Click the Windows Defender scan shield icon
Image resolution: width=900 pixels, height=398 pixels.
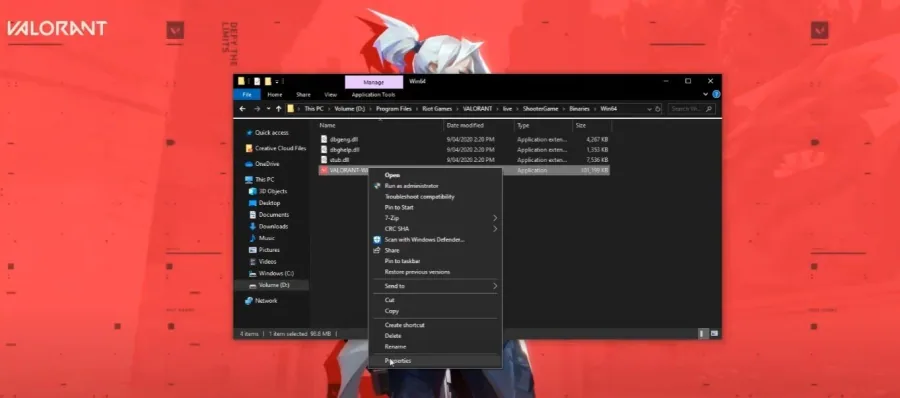click(377, 239)
